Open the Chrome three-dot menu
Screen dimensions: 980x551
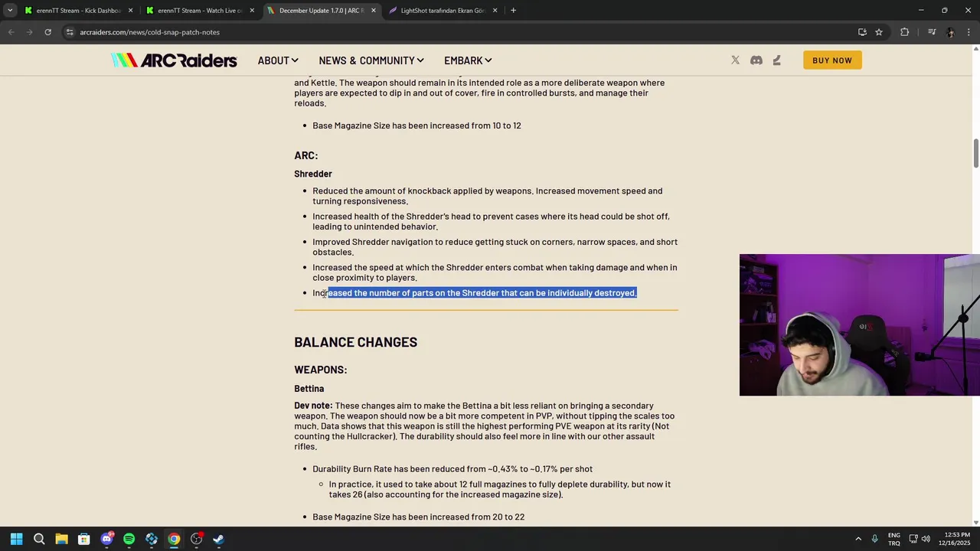(969, 32)
